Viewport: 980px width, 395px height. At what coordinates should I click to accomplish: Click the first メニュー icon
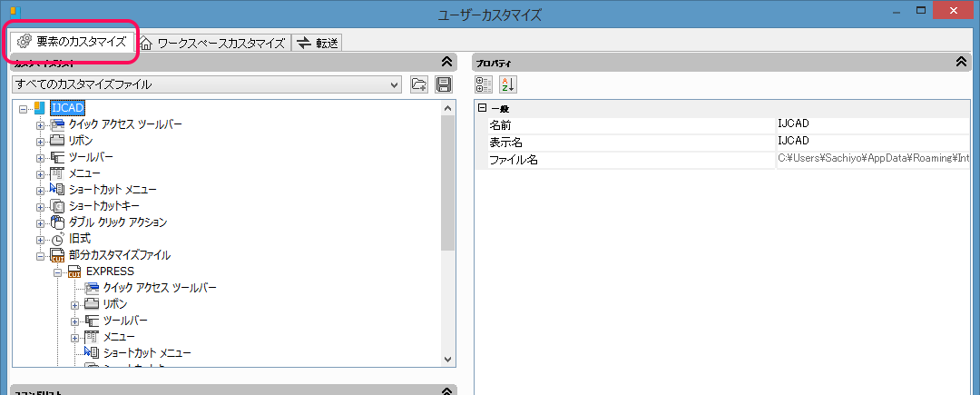(57, 173)
